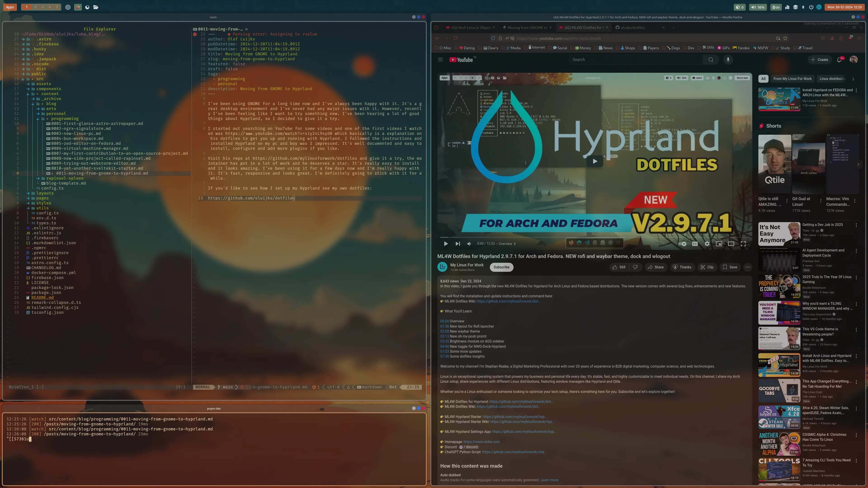Click the Share button below video

[x=656, y=267]
